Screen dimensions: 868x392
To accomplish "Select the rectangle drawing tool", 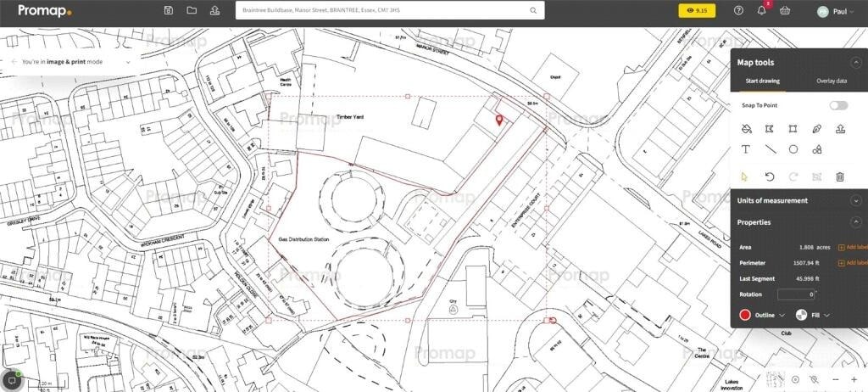I will (793, 129).
